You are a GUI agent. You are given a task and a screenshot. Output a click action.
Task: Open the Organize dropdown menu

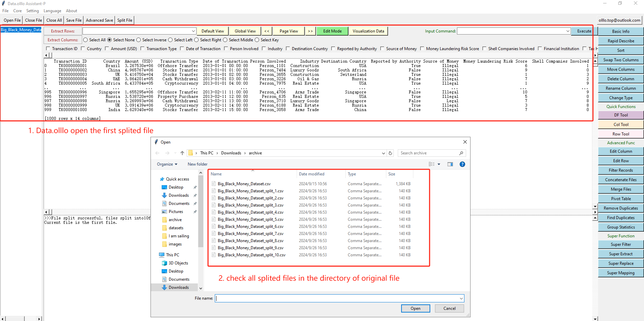click(x=167, y=164)
